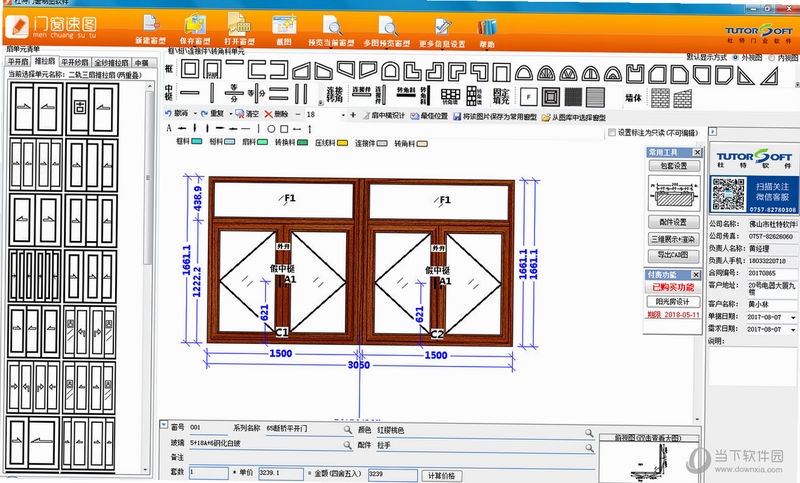Click the 阳光房设计 button
Image resolution: width=800 pixels, height=483 pixels.
673,301
